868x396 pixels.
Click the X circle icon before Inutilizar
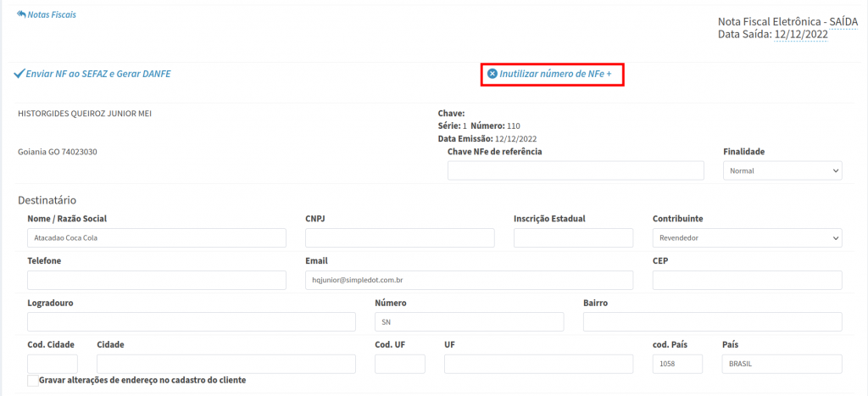coord(492,75)
